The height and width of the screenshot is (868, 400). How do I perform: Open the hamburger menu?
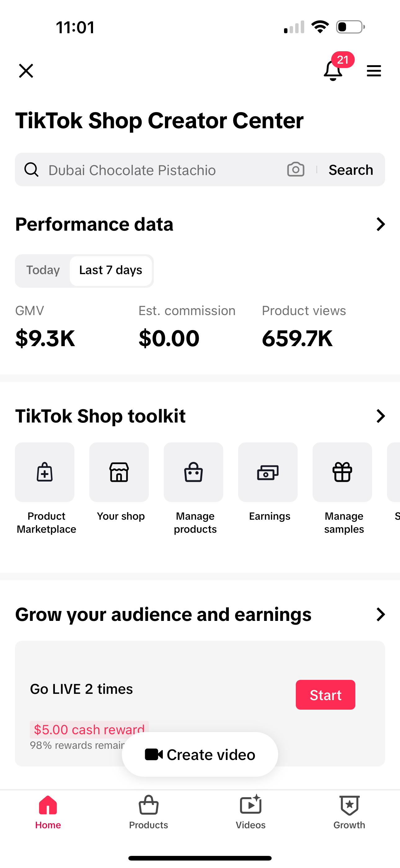(x=374, y=71)
